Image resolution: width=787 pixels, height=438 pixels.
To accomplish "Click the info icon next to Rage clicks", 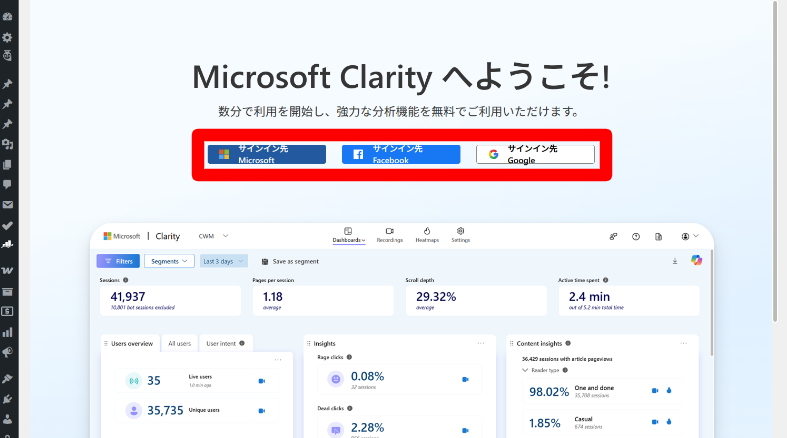I will pos(349,357).
